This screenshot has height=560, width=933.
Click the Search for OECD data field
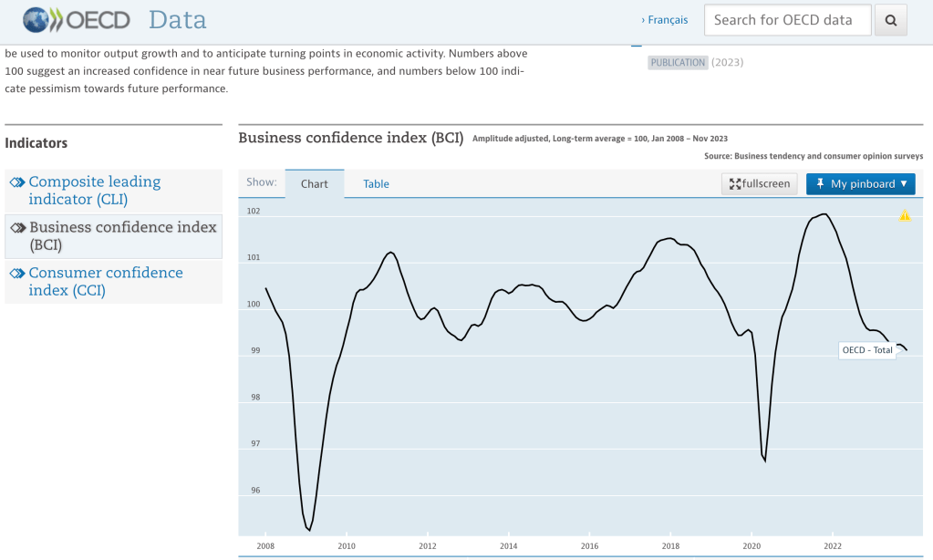[x=788, y=20]
